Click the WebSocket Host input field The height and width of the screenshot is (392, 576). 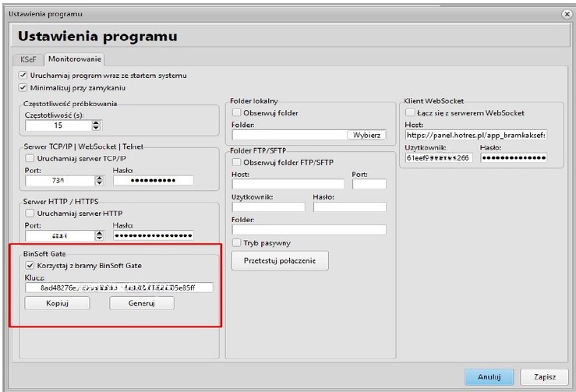point(475,135)
